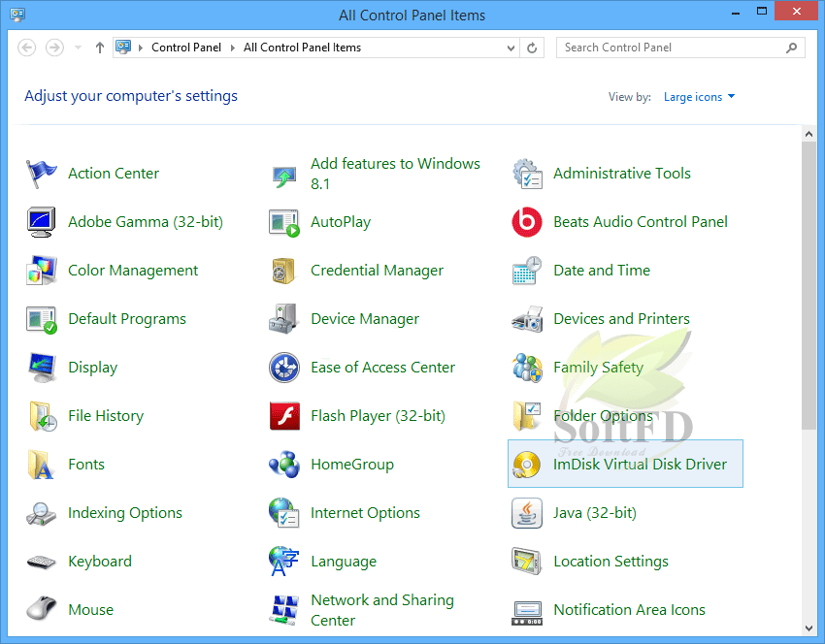Image resolution: width=825 pixels, height=644 pixels.
Task: Click the All Control Panel Items breadcrumb
Action: (x=302, y=48)
